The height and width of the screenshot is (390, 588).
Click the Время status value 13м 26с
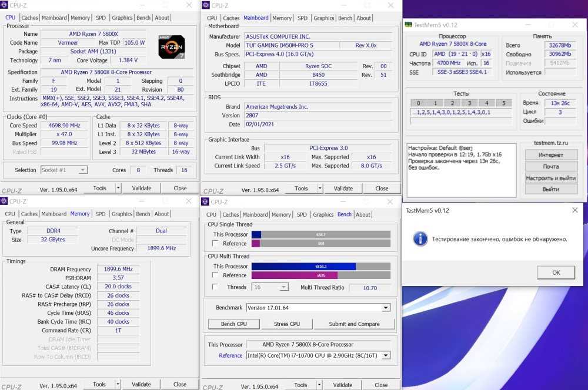click(560, 103)
